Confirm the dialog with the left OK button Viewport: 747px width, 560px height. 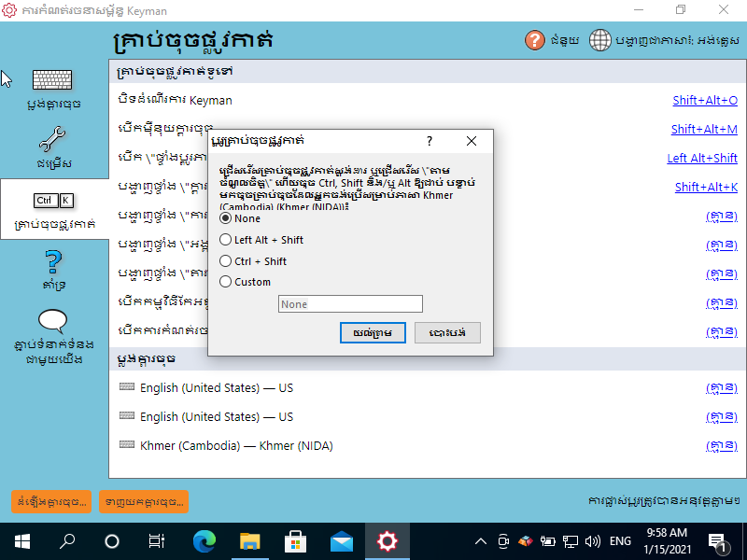[x=373, y=333]
